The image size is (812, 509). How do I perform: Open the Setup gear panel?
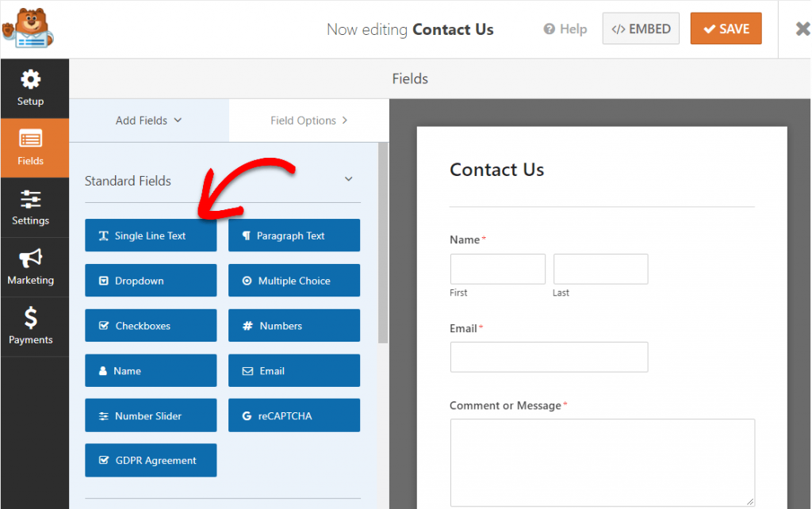tap(31, 88)
